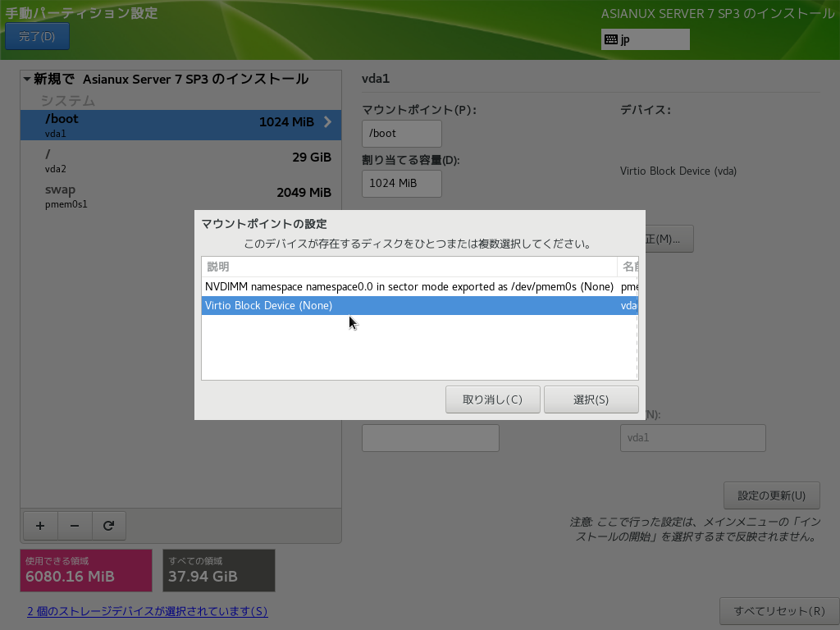Select the root / vda2 partition
The image size is (840, 630).
click(164, 160)
